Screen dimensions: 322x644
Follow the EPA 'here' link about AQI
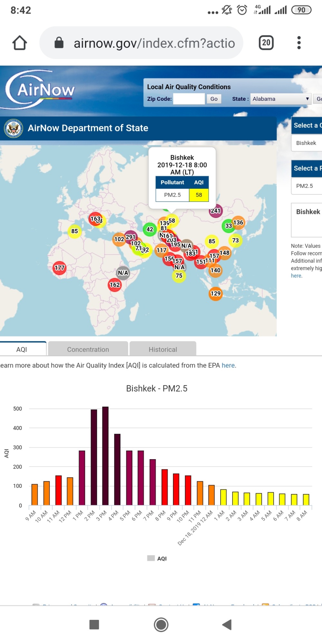228,365
